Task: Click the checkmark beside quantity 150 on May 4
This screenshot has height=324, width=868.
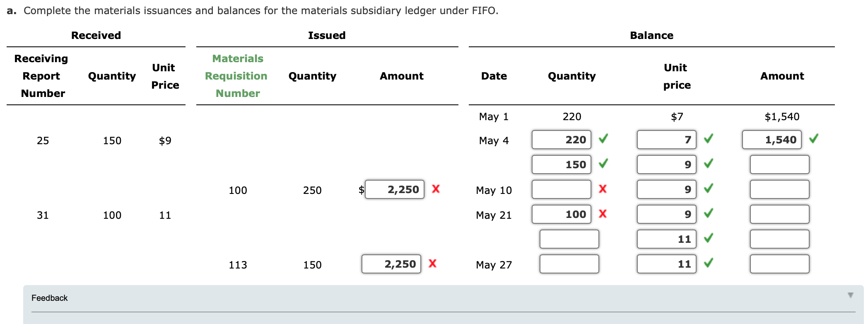Action: click(x=603, y=164)
